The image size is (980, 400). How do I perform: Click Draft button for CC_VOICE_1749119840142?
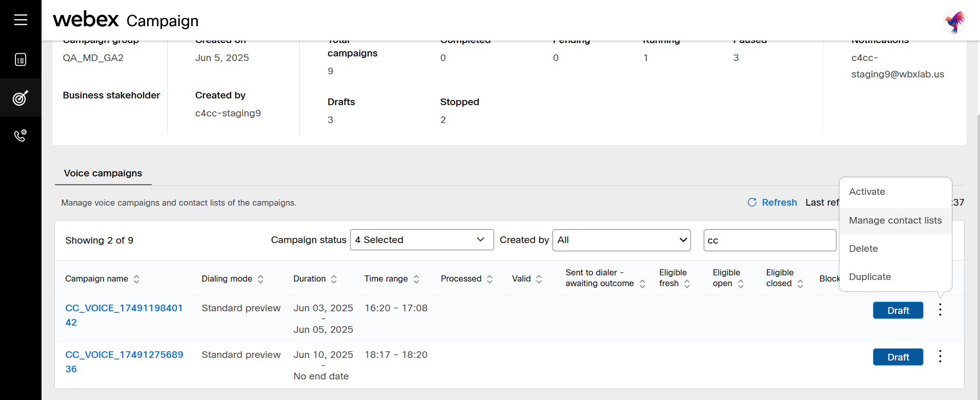[898, 310]
